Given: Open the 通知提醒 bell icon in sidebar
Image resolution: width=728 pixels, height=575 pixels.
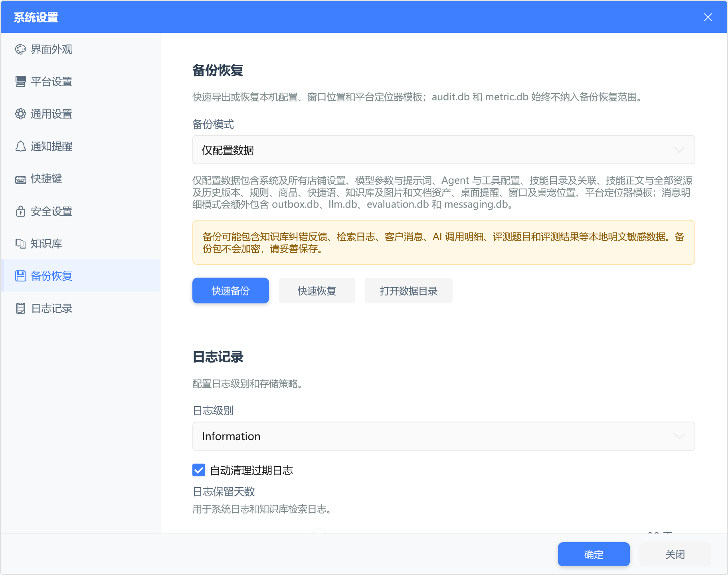Looking at the screenshot, I should point(20,146).
